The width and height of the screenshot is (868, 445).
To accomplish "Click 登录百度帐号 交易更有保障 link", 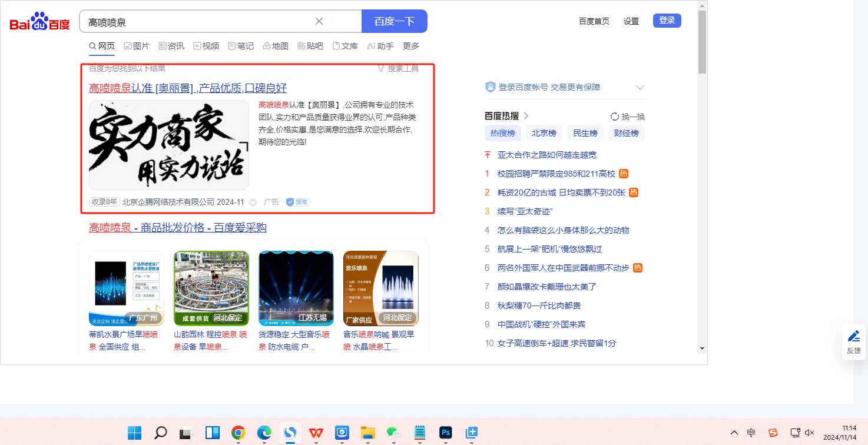I will coord(549,87).
